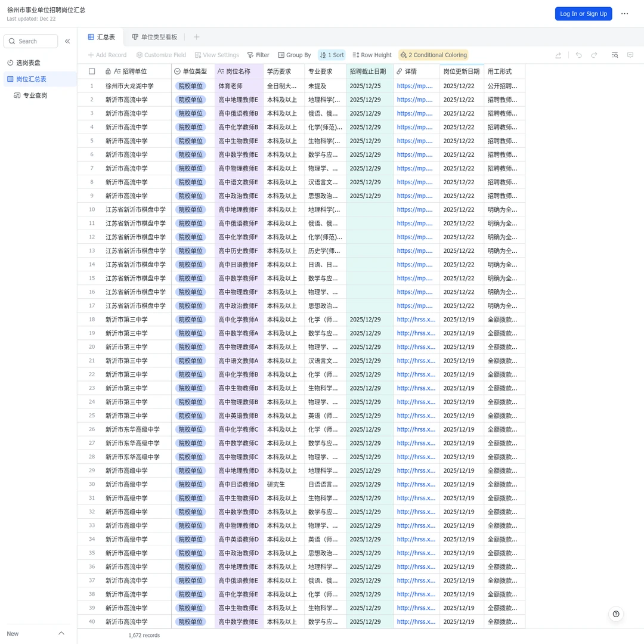The width and height of the screenshot is (644, 644).
Task: Open Group By options
Action: coord(294,55)
